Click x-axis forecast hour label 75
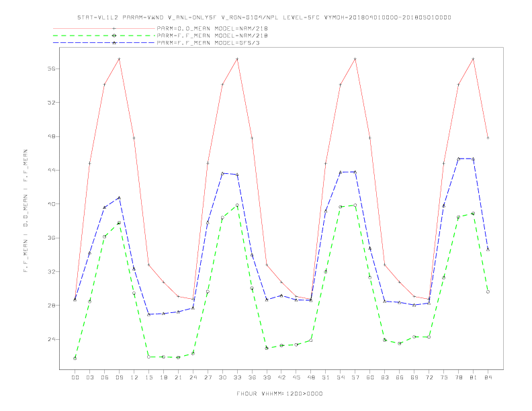This screenshot has width=532, height=411. [x=444, y=377]
